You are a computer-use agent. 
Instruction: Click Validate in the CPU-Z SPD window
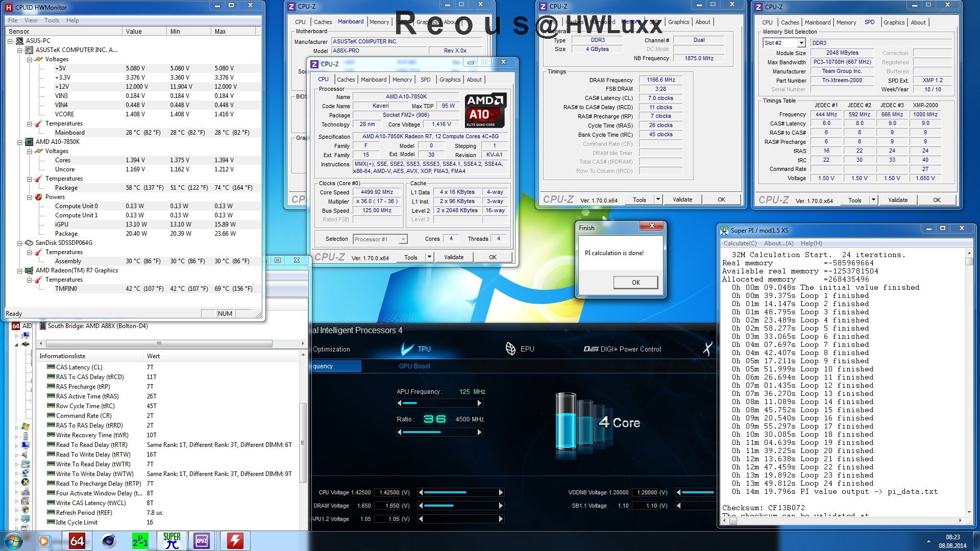click(897, 200)
